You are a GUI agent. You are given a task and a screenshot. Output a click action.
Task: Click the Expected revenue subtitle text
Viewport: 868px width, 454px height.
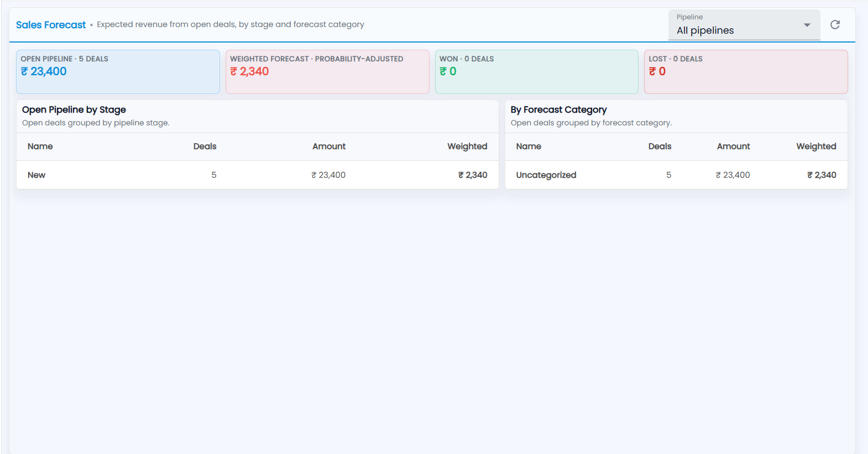pyautogui.click(x=231, y=25)
